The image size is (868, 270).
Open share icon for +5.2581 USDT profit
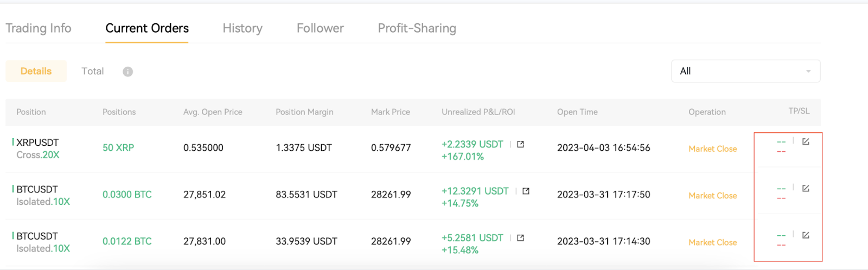[521, 237]
